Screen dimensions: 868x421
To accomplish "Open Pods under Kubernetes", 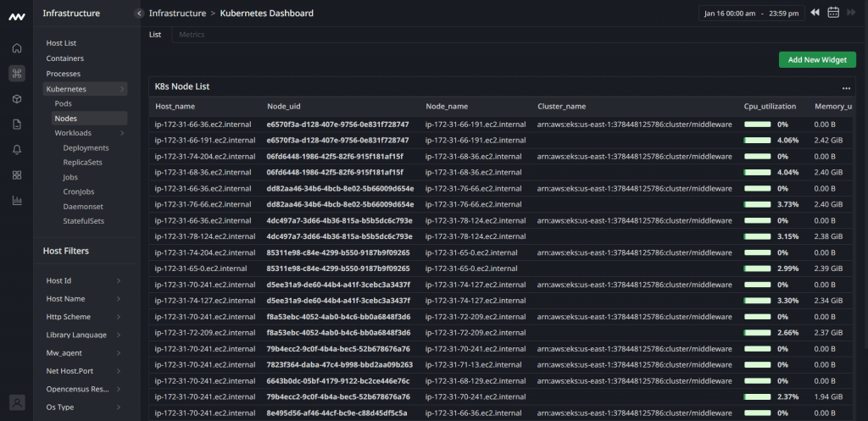I will [x=64, y=103].
